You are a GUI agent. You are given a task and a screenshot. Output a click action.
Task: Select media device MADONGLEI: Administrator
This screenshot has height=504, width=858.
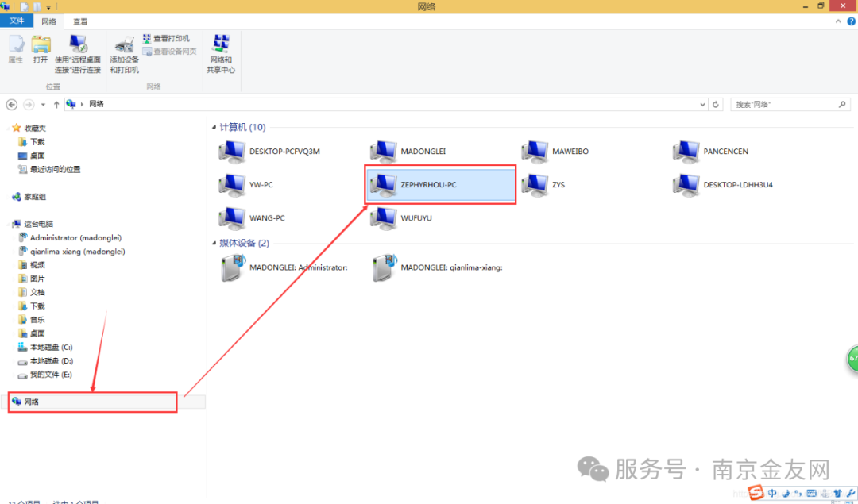point(284,267)
